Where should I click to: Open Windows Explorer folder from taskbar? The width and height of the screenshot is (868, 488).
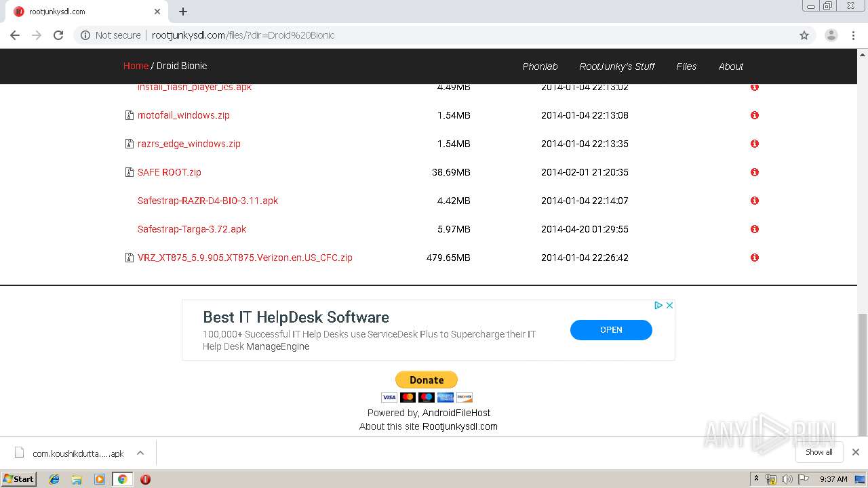pyautogui.click(x=77, y=479)
